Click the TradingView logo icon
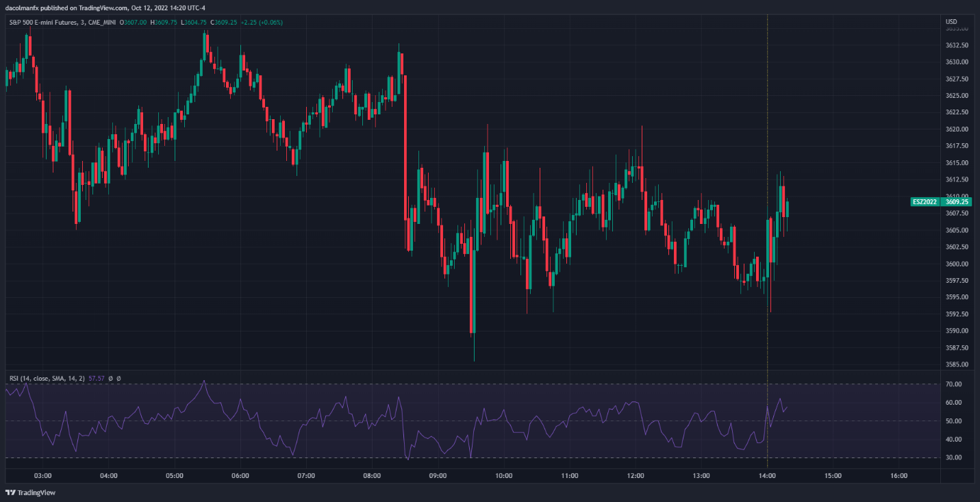The image size is (980, 502). pos(10,492)
